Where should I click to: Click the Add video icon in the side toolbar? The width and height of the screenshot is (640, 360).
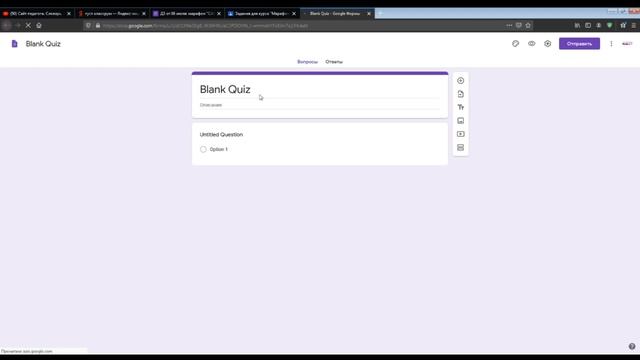tap(460, 134)
